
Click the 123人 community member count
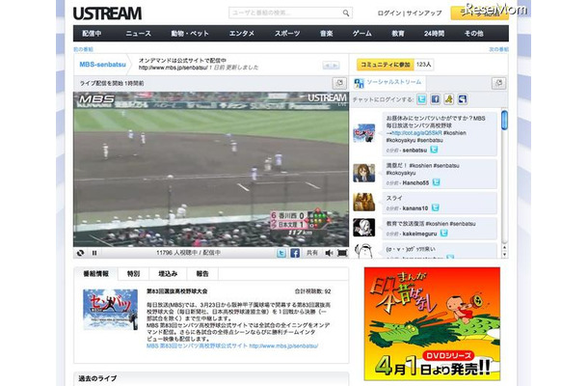coord(423,65)
